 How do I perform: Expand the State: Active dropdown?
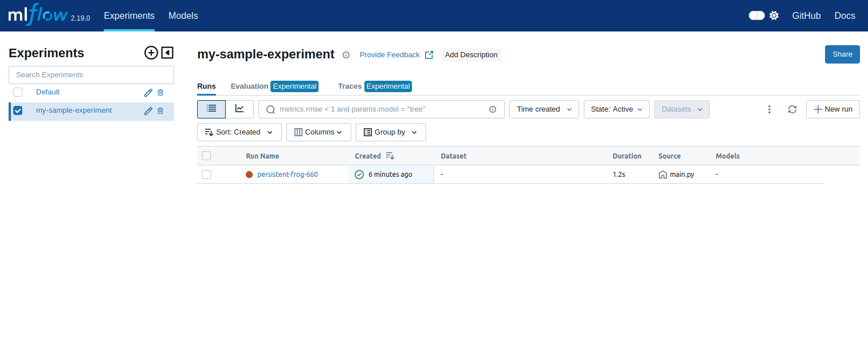[616, 109]
